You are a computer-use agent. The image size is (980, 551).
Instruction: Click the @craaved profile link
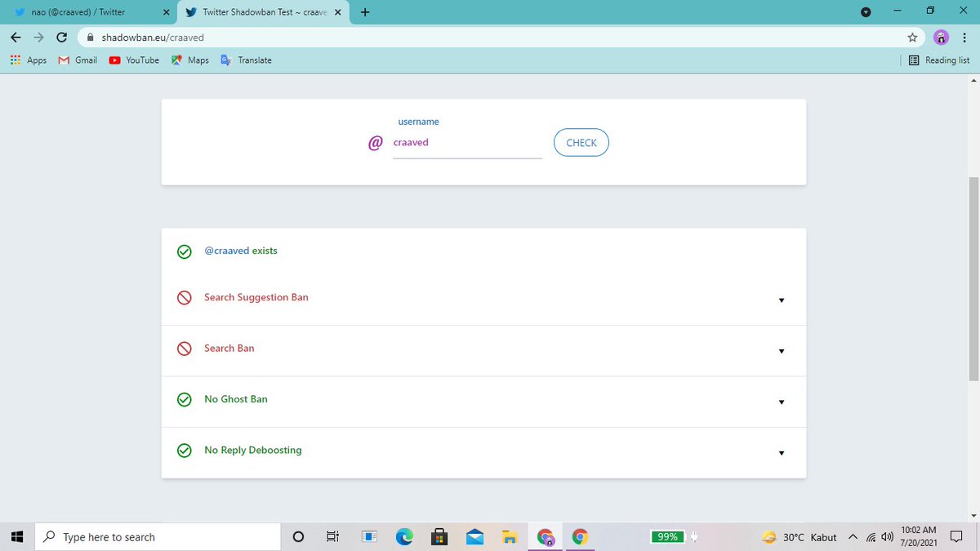point(226,251)
